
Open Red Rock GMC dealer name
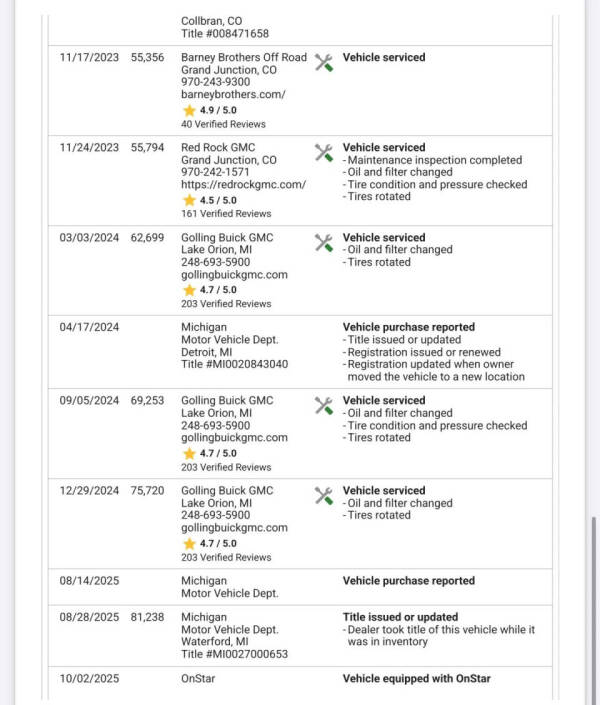coord(218,148)
